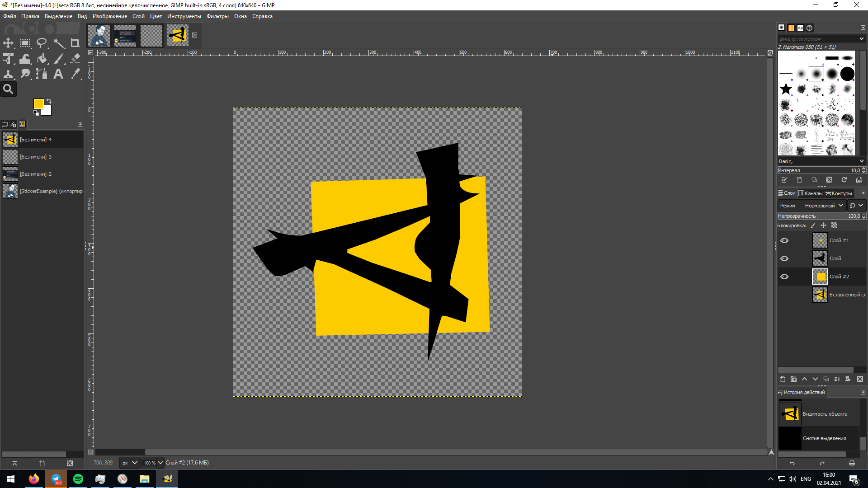Open the Инструменты menu
Image resolution: width=868 pixels, height=488 pixels.
pos(184,16)
